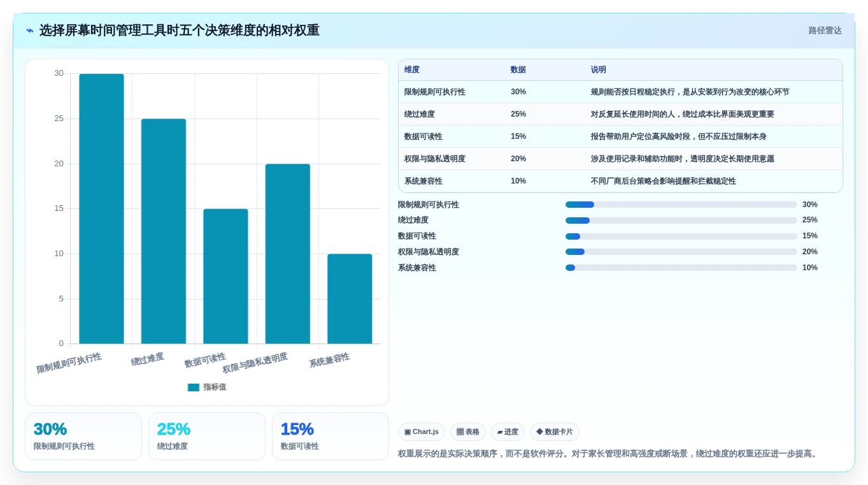Select the 数据可读性 table row cell

(x=423, y=137)
